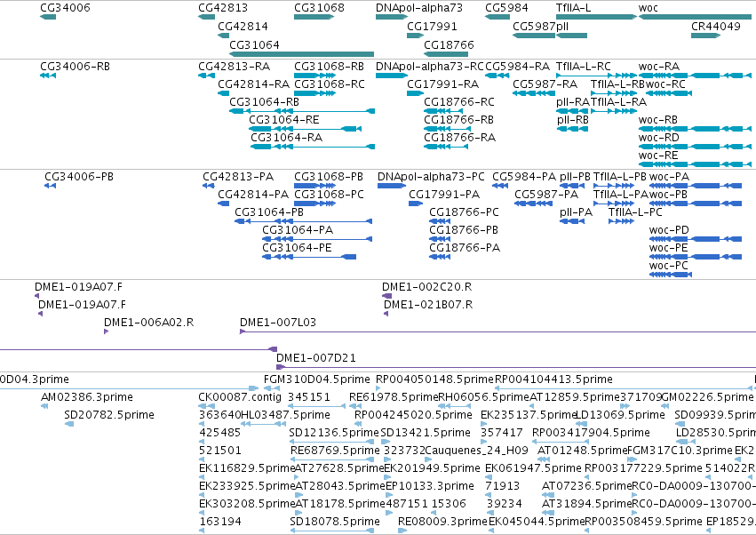Click protein pll-PA
The image size is (756, 535).
click(577, 212)
